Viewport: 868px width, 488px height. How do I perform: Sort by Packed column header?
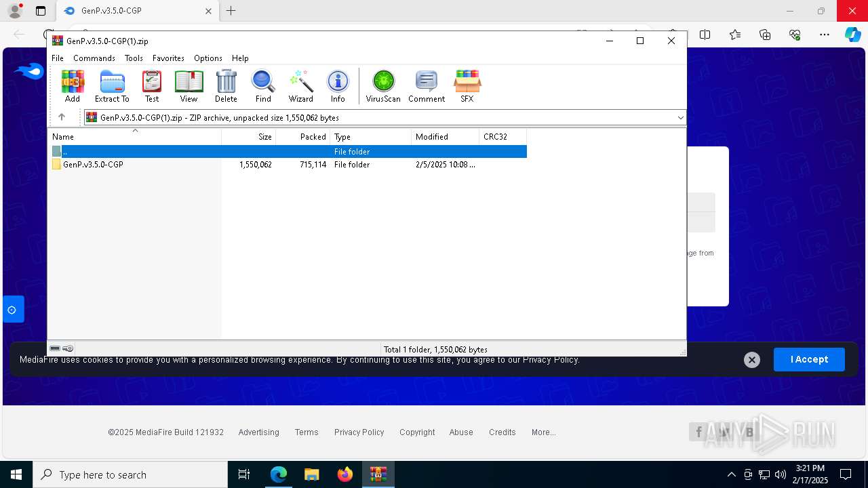coord(302,137)
